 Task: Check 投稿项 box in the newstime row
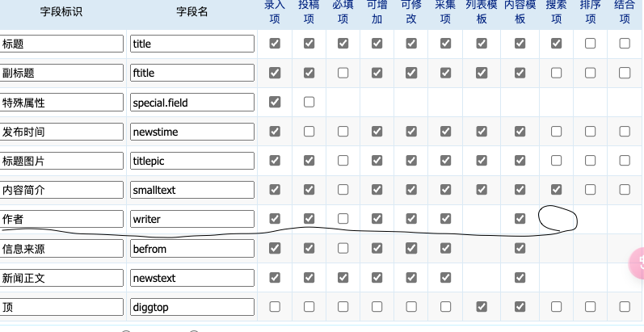tap(309, 132)
